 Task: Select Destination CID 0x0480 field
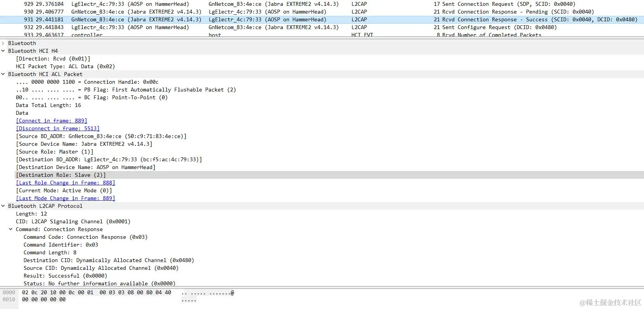point(109,260)
